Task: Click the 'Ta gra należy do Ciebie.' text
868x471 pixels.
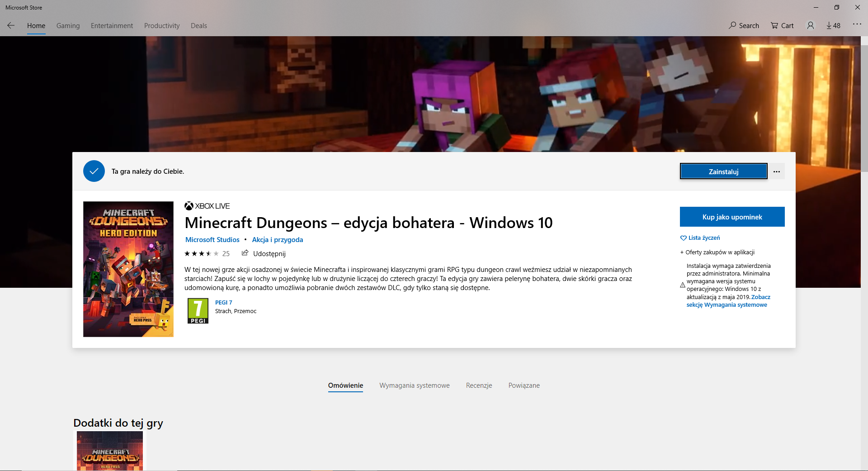Action: 148,171
